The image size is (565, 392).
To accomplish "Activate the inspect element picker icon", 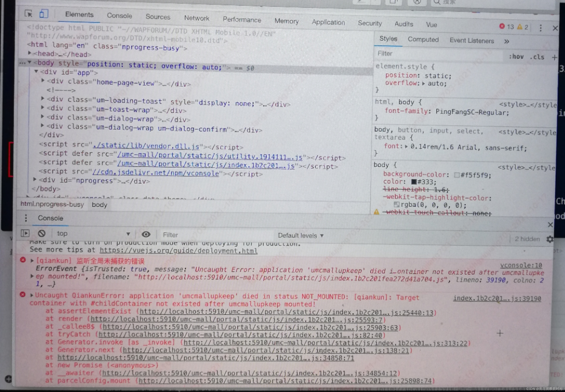I will [28, 13].
